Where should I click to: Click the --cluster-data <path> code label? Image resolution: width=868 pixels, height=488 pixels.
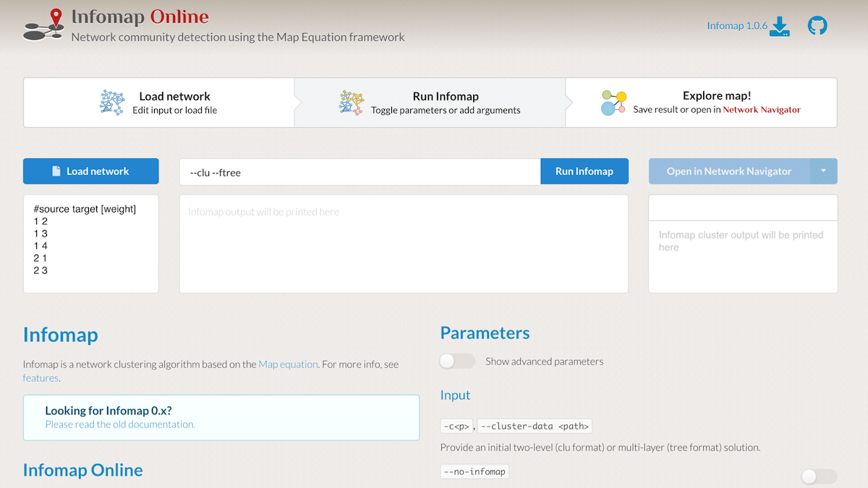pyautogui.click(x=535, y=426)
